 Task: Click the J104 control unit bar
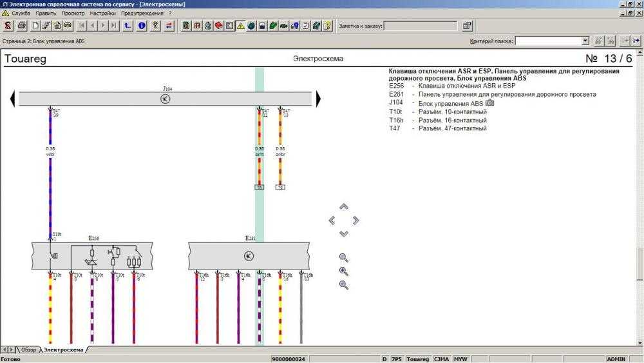click(x=165, y=99)
